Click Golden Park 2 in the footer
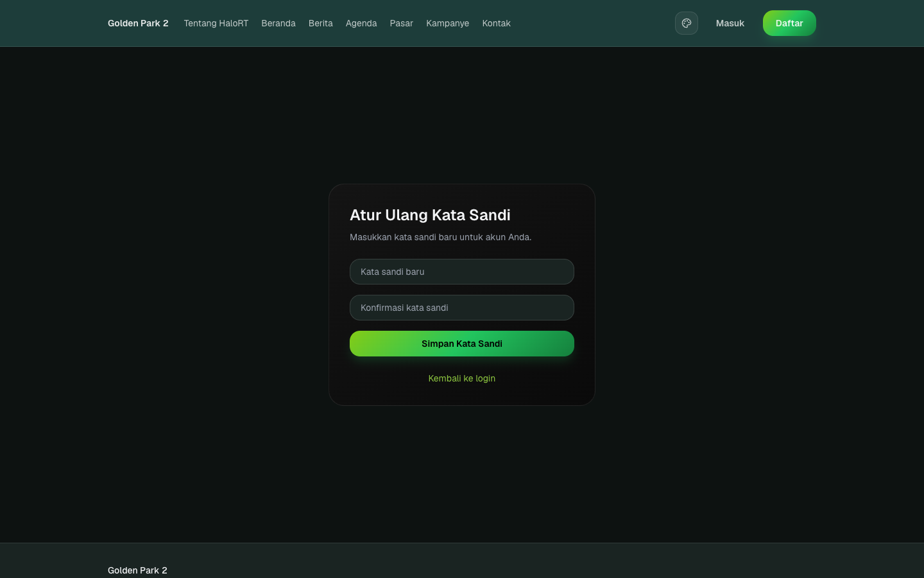Image resolution: width=924 pixels, height=578 pixels. 137,570
